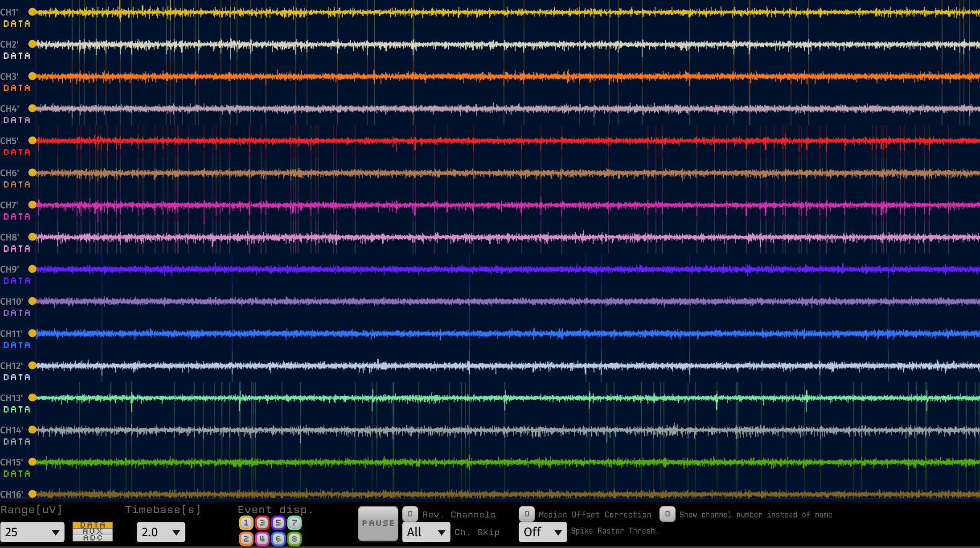This screenshot has width=980, height=548.
Task: Click the yellow dot beside CH11'
Action: (x=32, y=333)
